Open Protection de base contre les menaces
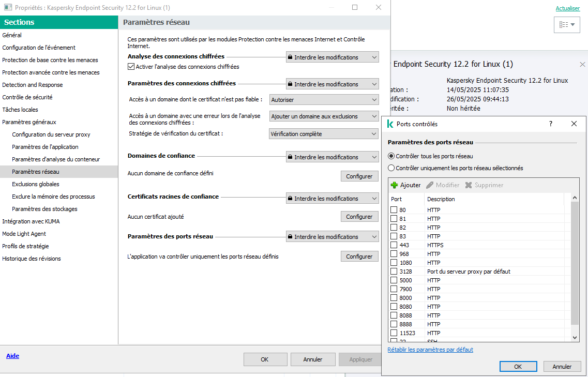The image size is (588, 377). coord(50,59)
